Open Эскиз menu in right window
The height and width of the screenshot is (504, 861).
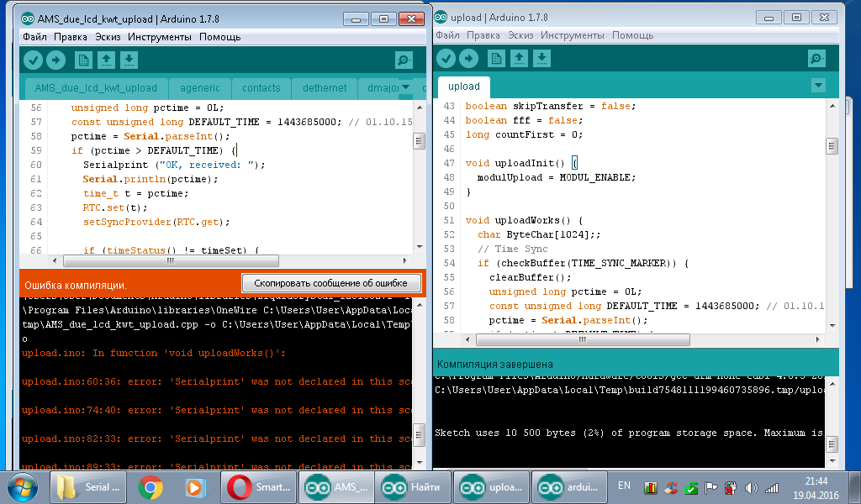pyautogui.click(x=520, y=35)
